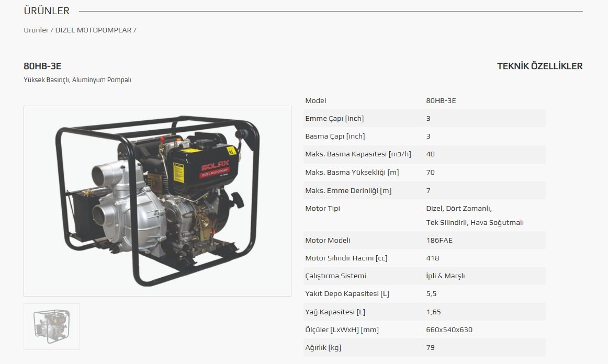
Task: Open the DİZEL MOTOPOMPLAR breadcrumb link
Action: click(94, 30)
